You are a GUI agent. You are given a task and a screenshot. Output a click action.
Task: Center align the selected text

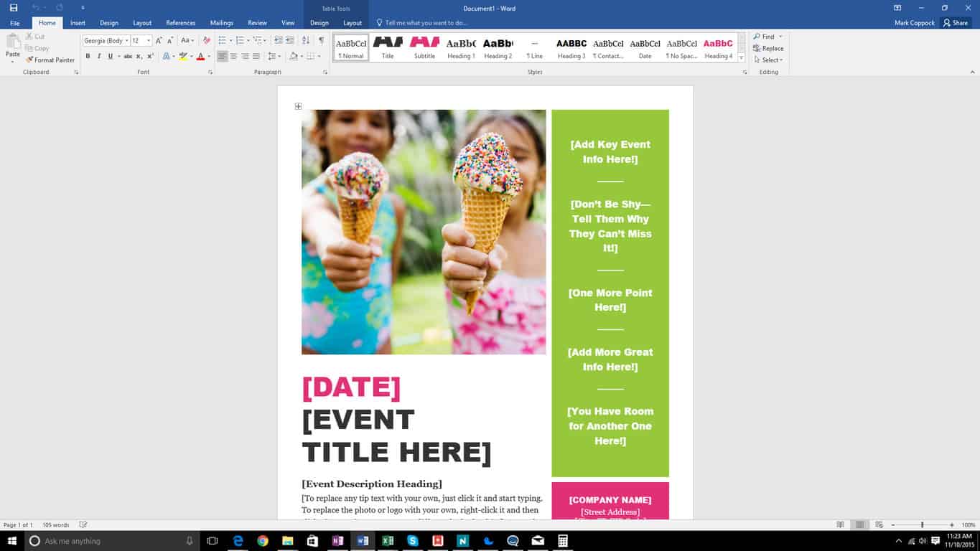[233, 57]
